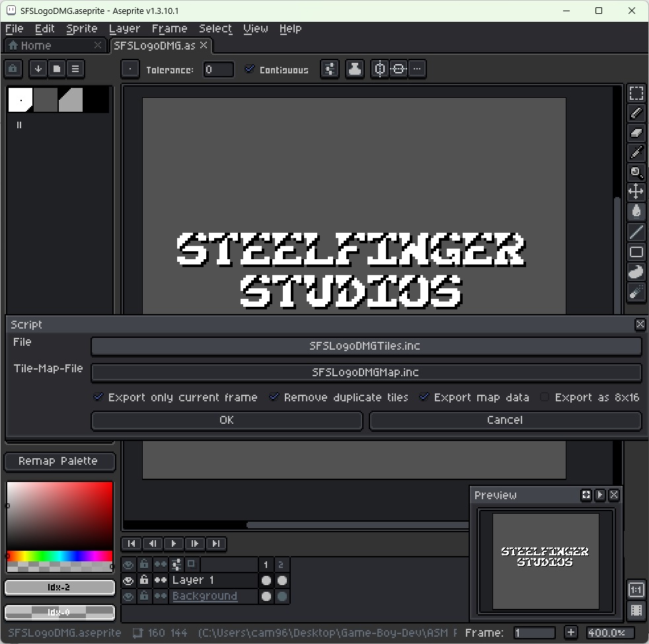The image size is (649, 644).
Task: Pick the Eraser tool
Action: pyautogui.click(x=636, y=133)
